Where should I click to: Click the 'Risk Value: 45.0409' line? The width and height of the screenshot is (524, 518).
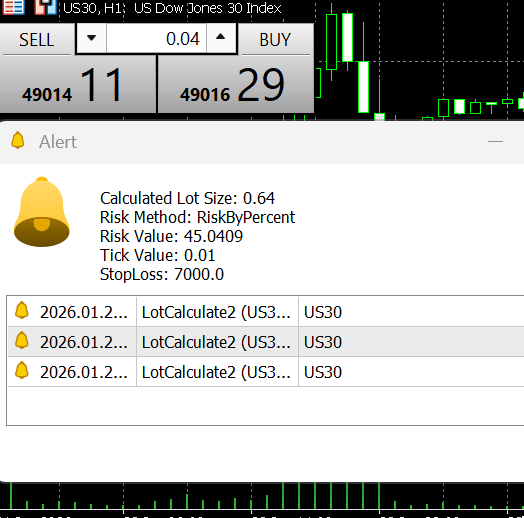click(171, 236)
